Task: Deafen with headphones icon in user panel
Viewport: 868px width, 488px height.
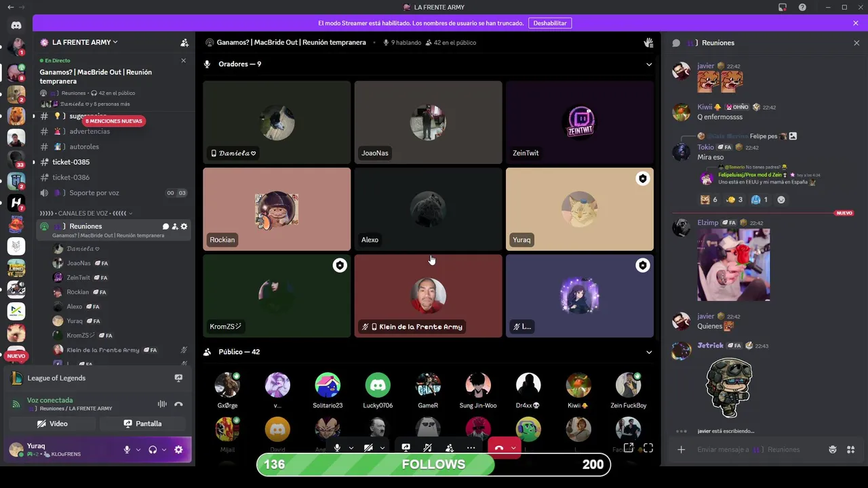Action: coord(153,449)
